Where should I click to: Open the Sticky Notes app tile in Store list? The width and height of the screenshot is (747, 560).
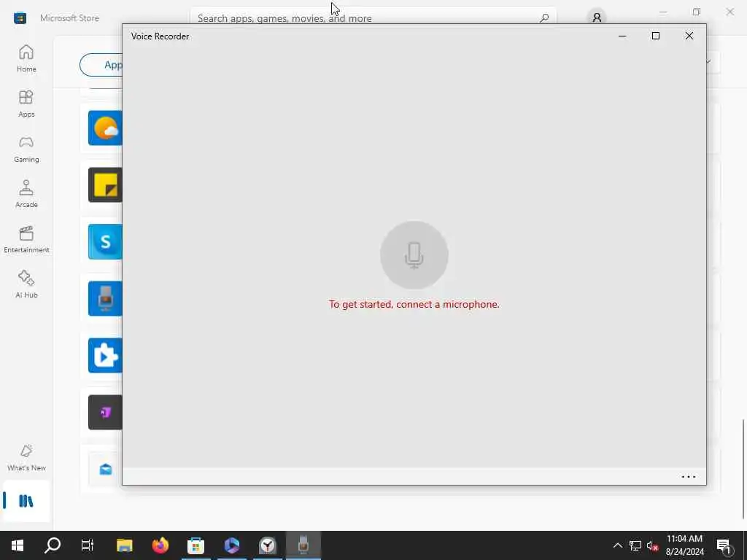click(105, 184)
